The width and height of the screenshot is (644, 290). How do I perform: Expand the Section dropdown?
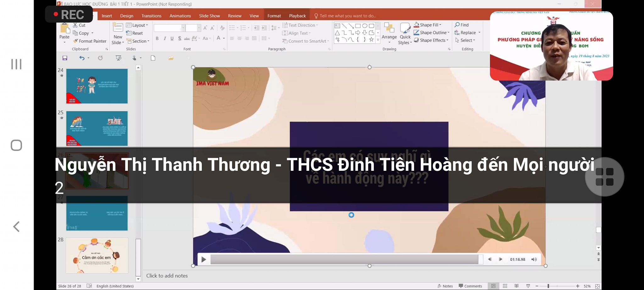point(138,41)
